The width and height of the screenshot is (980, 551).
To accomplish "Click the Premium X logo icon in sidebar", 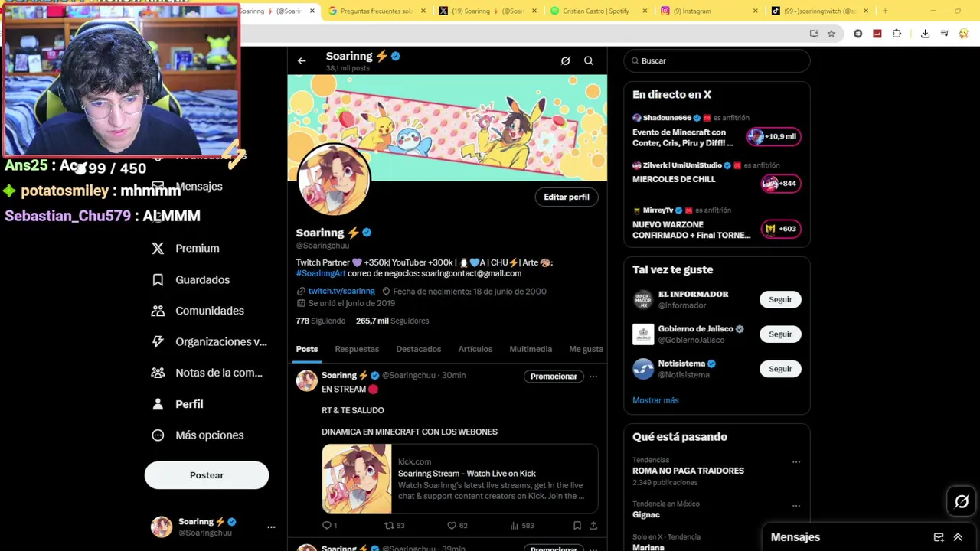I will click(x=158, y=248).
